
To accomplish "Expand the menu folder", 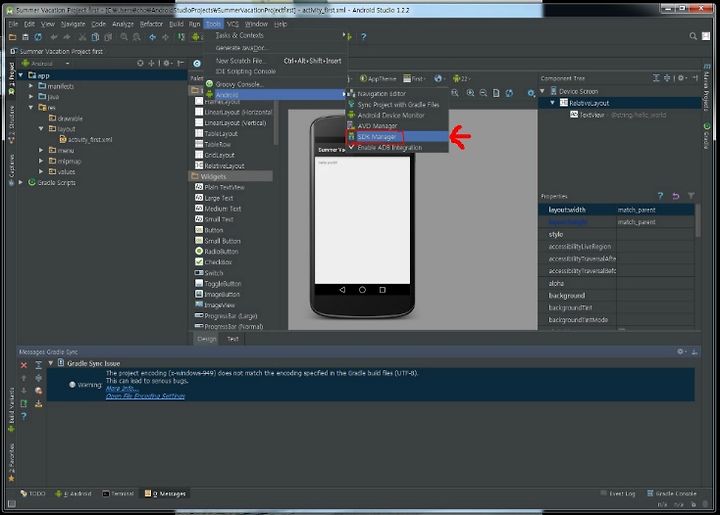I will tap(41, 150).
